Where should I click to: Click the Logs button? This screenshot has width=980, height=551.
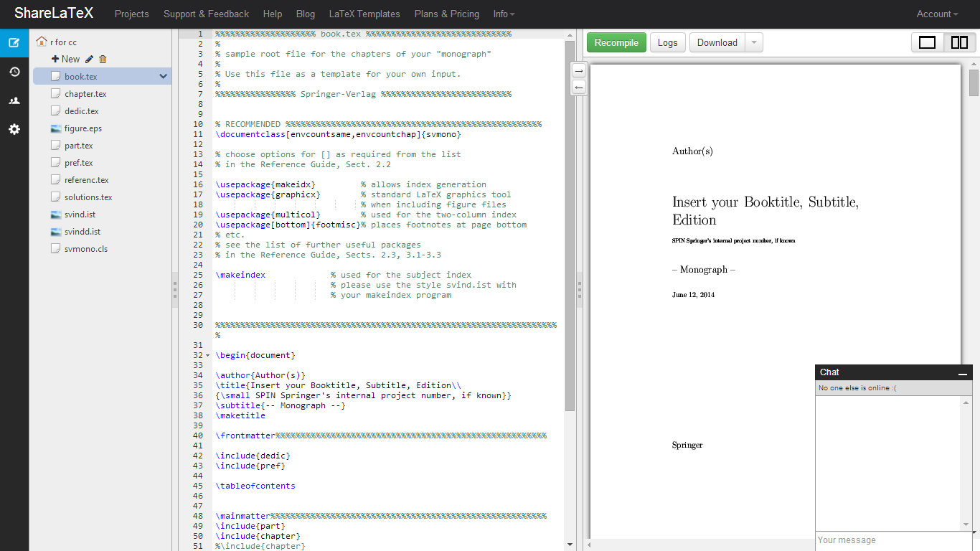click(667, 43)
